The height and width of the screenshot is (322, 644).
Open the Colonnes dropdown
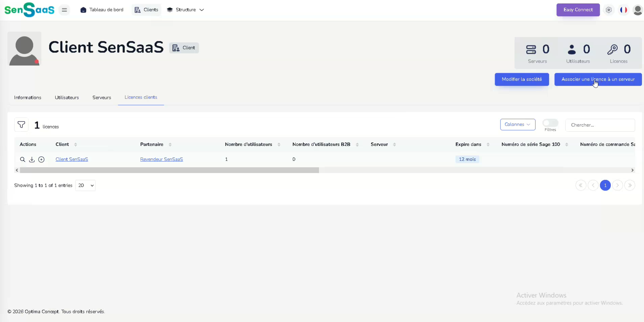click(518, 125)
